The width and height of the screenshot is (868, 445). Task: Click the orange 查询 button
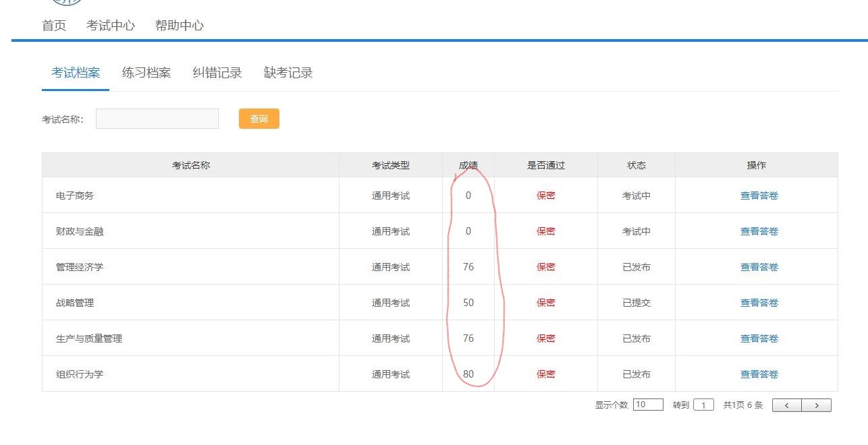[x=259, y=119]
